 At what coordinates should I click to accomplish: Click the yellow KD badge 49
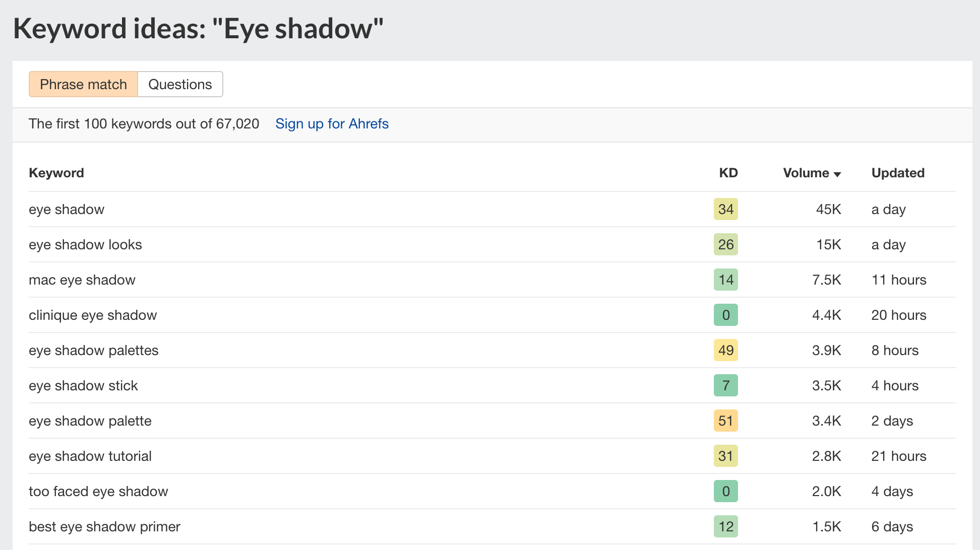[725, 350]
